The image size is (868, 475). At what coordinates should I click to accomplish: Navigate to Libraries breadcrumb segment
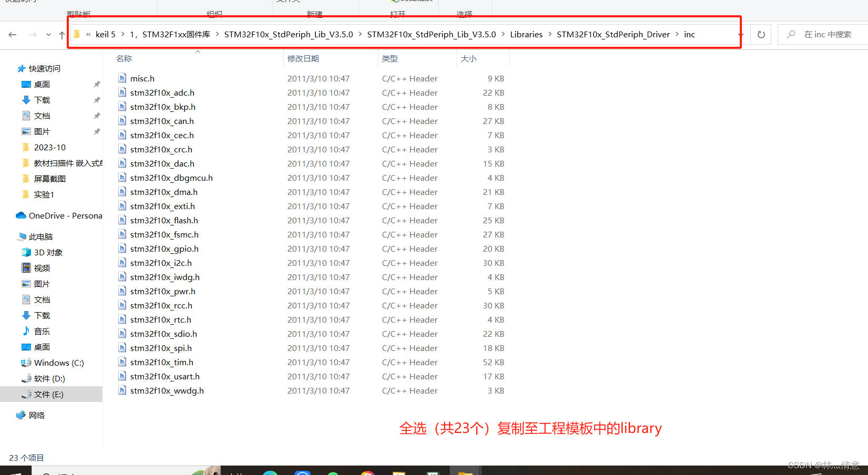pos(526,35)
